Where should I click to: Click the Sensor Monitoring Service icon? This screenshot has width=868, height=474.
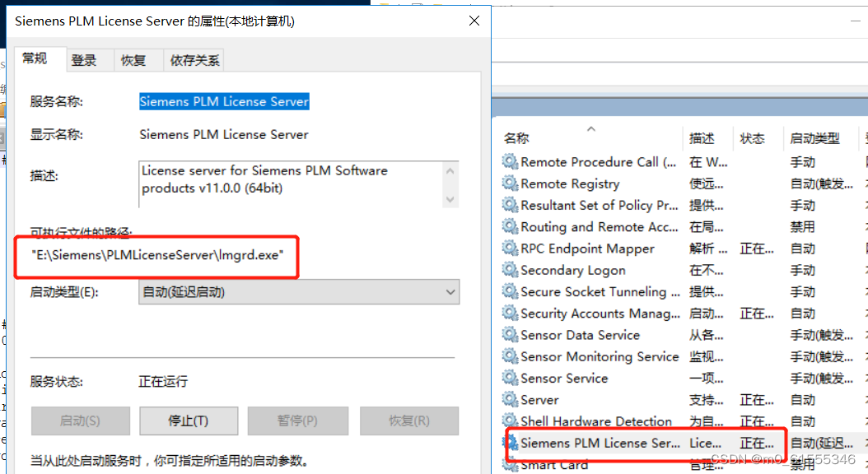tap(509, 356)
